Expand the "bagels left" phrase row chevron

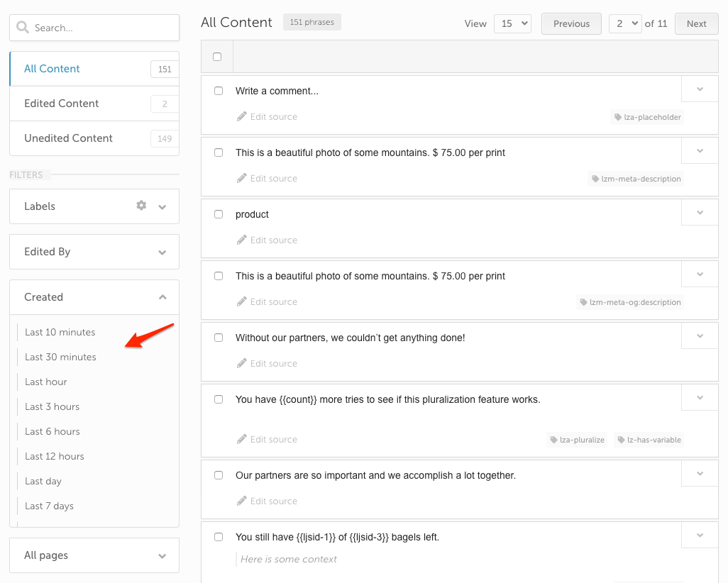pyautogui.click(x=700, y=535)
